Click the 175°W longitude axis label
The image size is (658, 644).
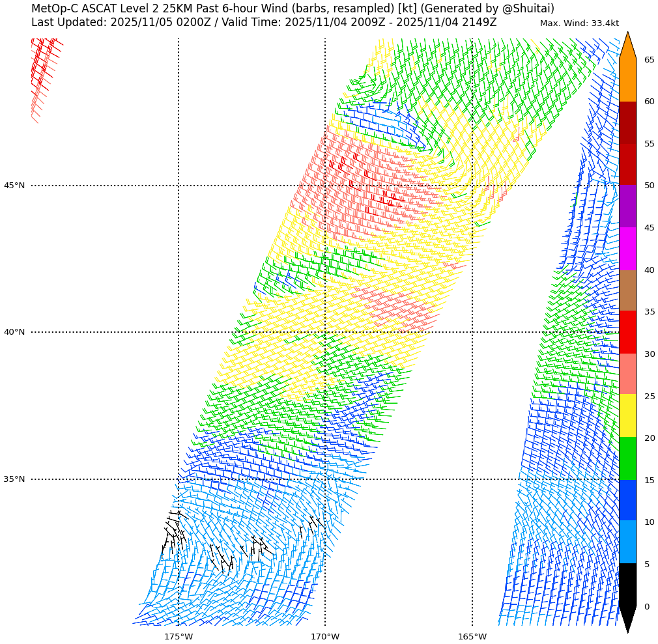pos(178,636)
